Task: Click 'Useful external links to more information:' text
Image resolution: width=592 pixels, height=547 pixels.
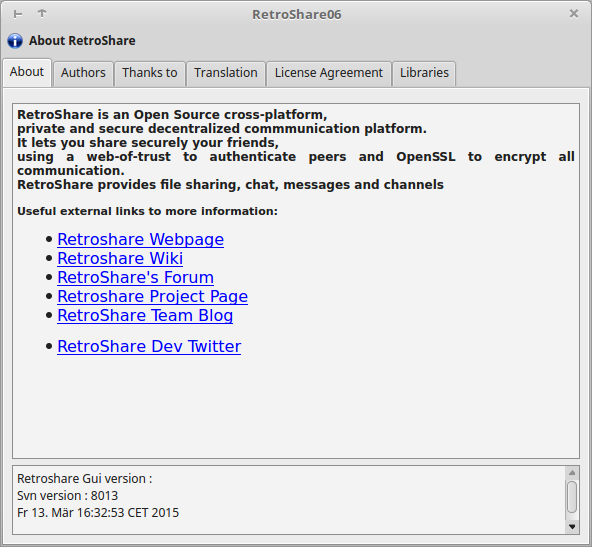Action: tap(147, 211)
